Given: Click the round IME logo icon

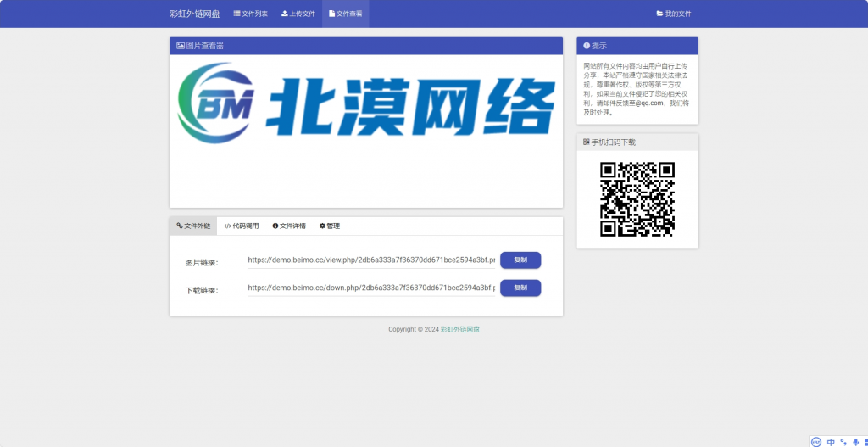Looking at the screenshot, I should click(816, 441).
